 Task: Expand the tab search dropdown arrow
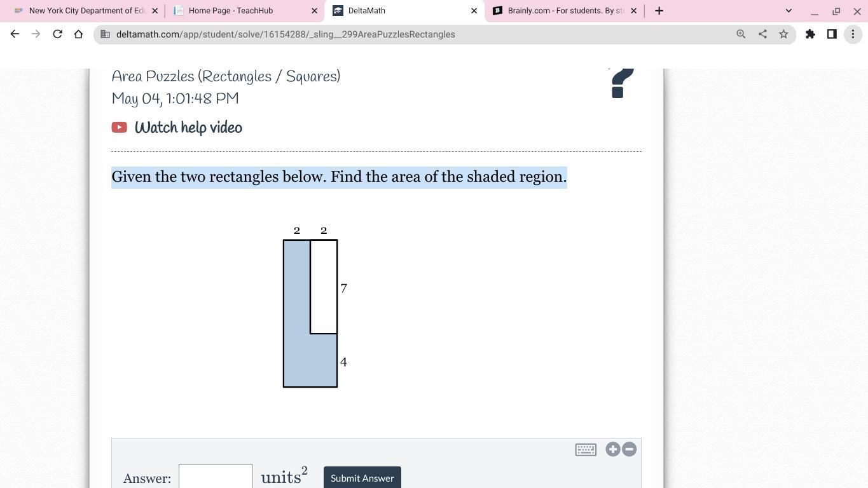[789, 11]
